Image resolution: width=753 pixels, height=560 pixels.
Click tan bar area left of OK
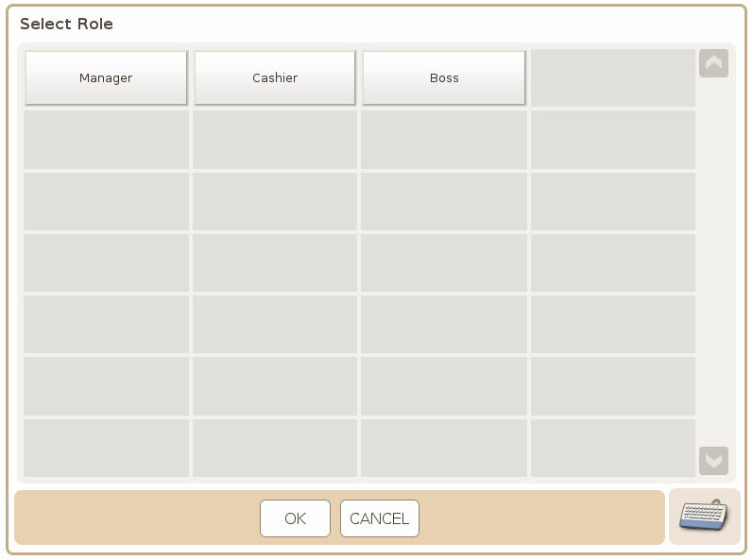(x=137, y=518)
